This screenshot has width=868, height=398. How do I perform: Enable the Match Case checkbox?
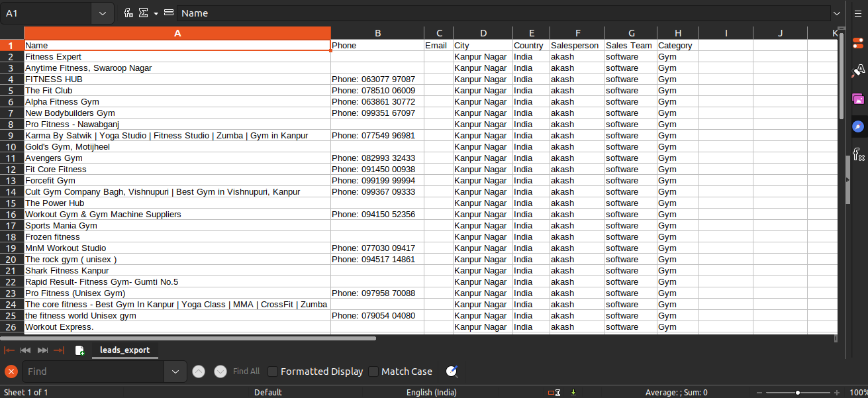[373, 372]
